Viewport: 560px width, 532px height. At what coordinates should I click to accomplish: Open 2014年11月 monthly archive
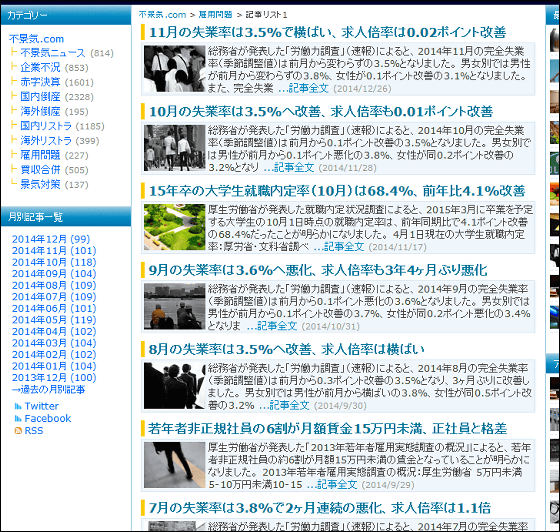click(54, 250)
